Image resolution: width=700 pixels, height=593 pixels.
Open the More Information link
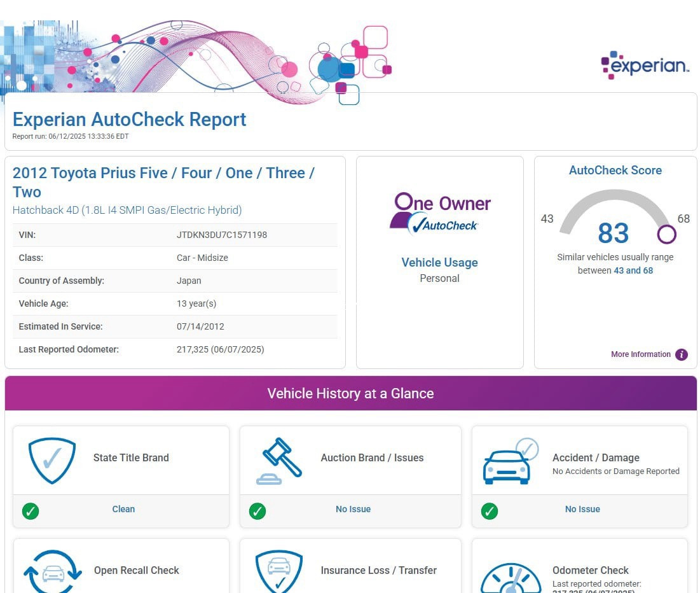pos(641,354)
